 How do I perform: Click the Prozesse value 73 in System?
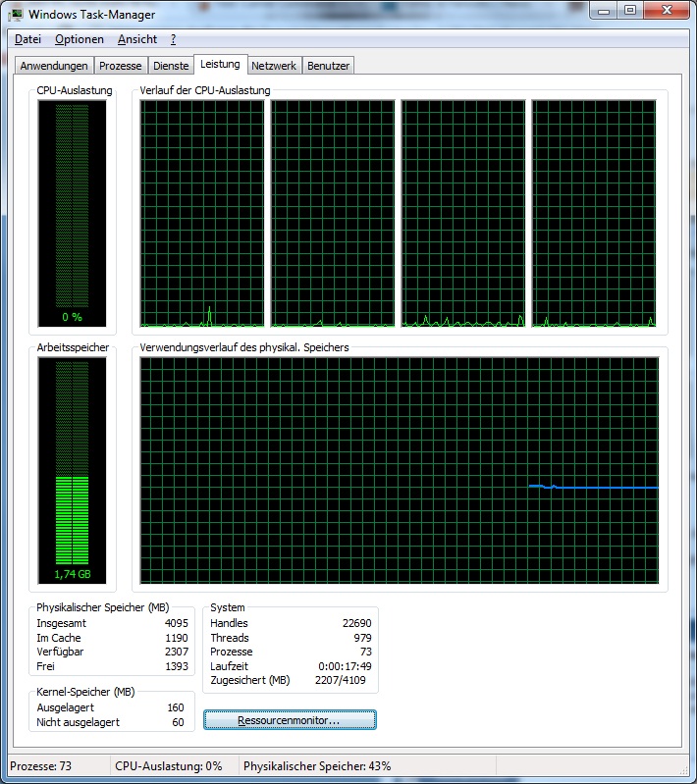click(x=366, y=652)
